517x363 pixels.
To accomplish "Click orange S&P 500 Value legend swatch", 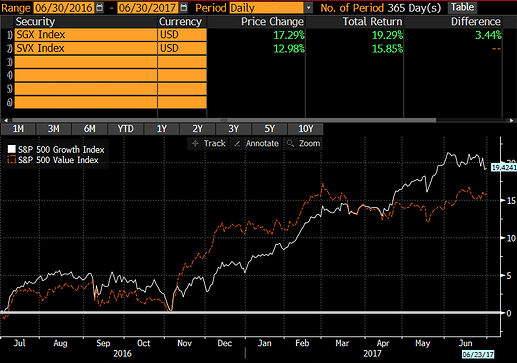I will point(12,159).
